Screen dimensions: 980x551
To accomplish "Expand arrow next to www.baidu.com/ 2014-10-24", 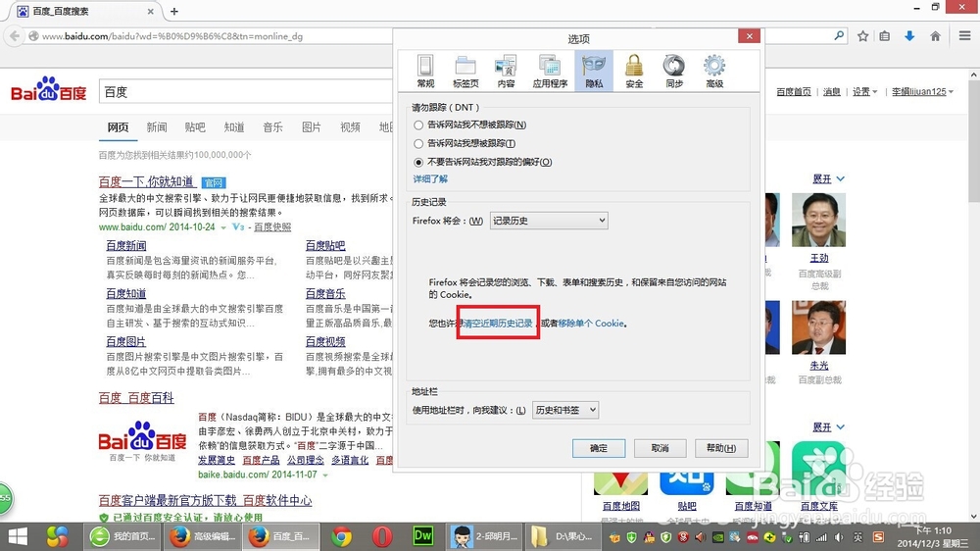I will coord(223,227).
